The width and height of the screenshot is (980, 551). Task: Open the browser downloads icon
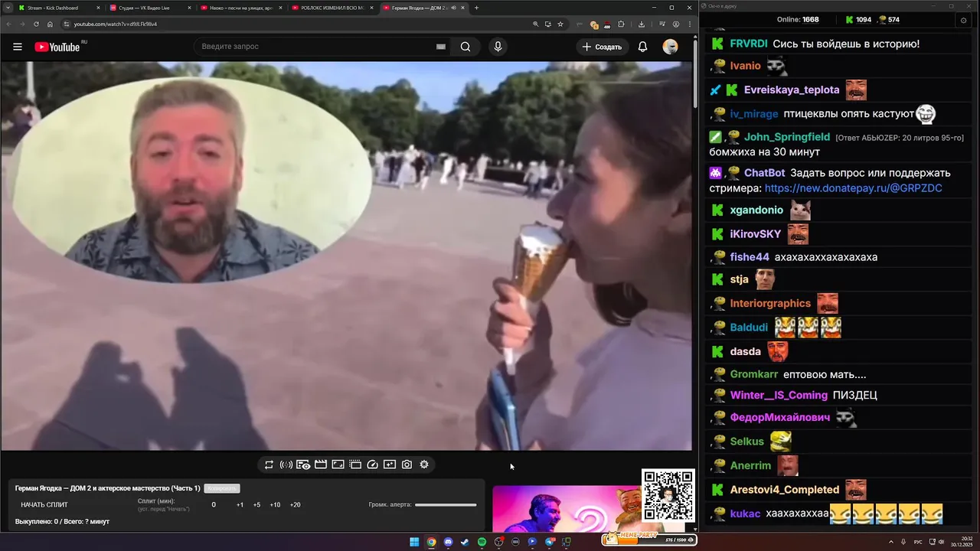point(641,24)
